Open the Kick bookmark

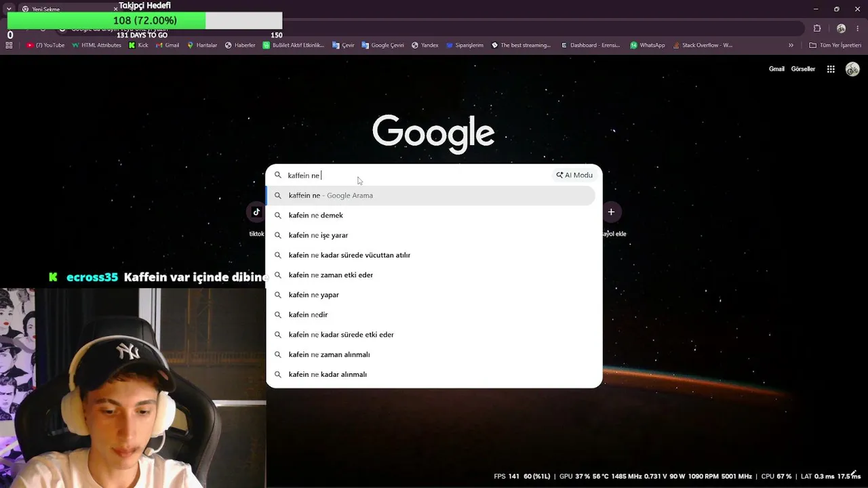138,45
